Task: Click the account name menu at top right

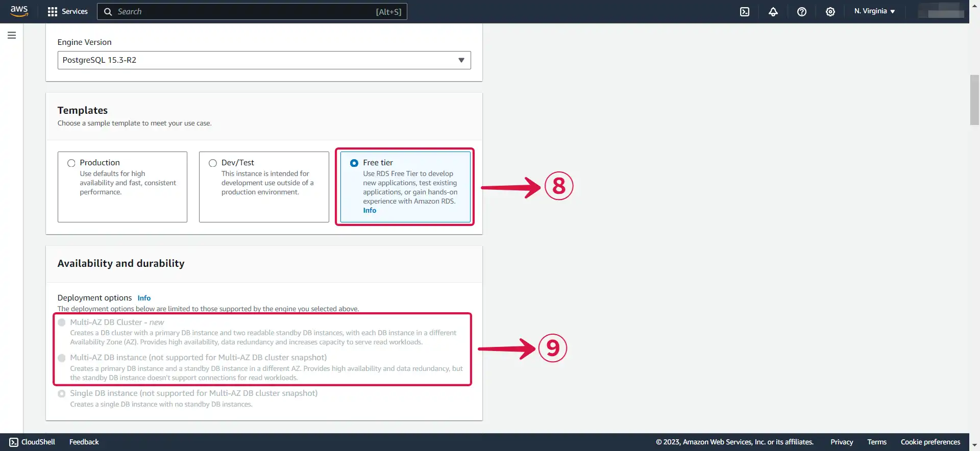Action: pos(941,11)
